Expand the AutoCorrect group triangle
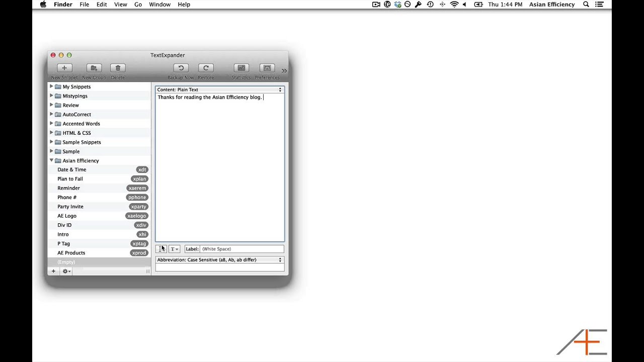The width and height of the screenshot is (644, 362). (51, 114)
